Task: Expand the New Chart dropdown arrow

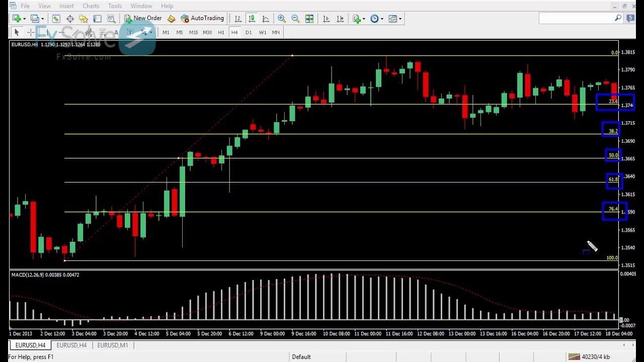Action: pos(24,19)
